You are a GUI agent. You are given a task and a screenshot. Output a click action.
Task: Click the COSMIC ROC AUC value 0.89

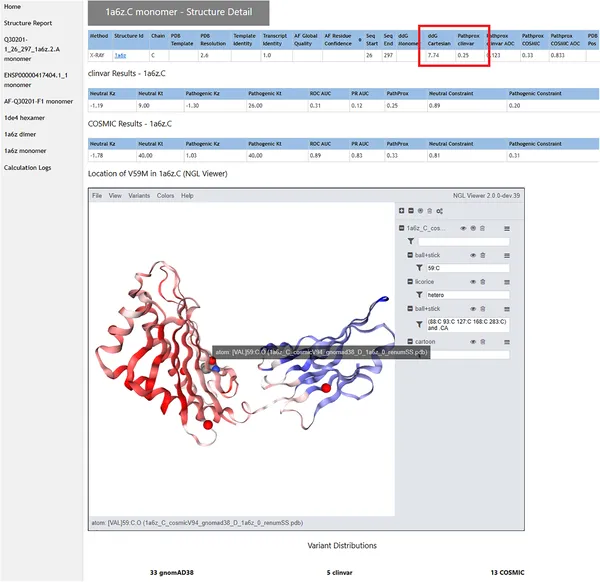[315, 156]
